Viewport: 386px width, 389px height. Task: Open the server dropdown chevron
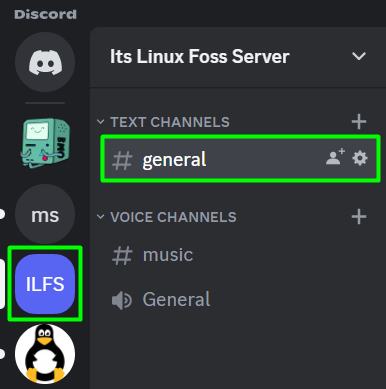359,56
